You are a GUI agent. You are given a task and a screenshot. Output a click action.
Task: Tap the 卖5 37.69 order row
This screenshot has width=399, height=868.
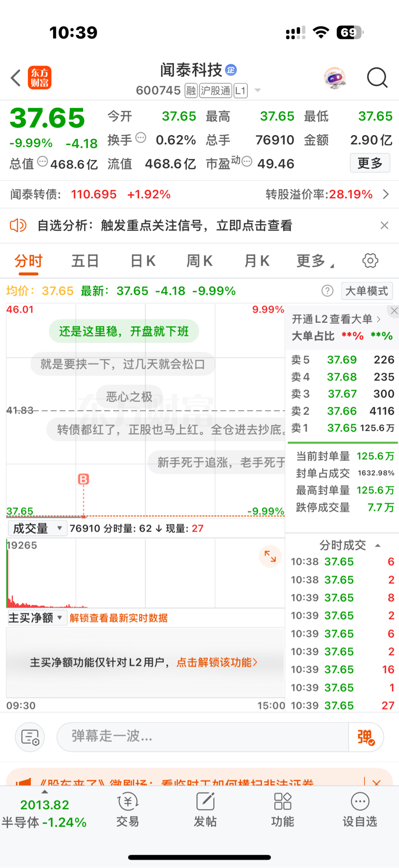pyautogui.click(x=343, y=360)
